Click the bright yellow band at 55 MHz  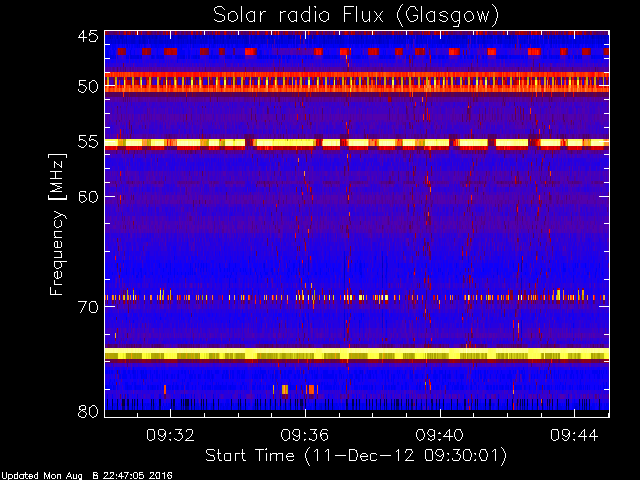click(x=357, y=143)
